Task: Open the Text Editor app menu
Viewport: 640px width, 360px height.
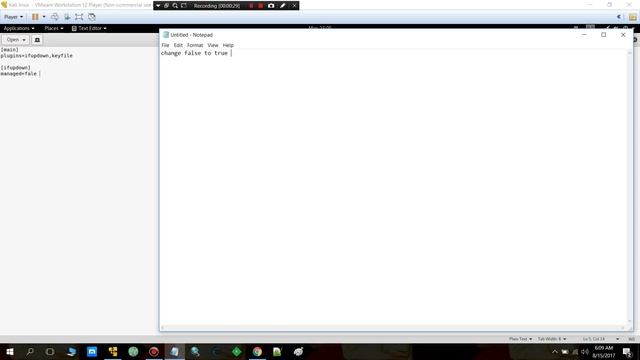Action: tap(89, 28)
